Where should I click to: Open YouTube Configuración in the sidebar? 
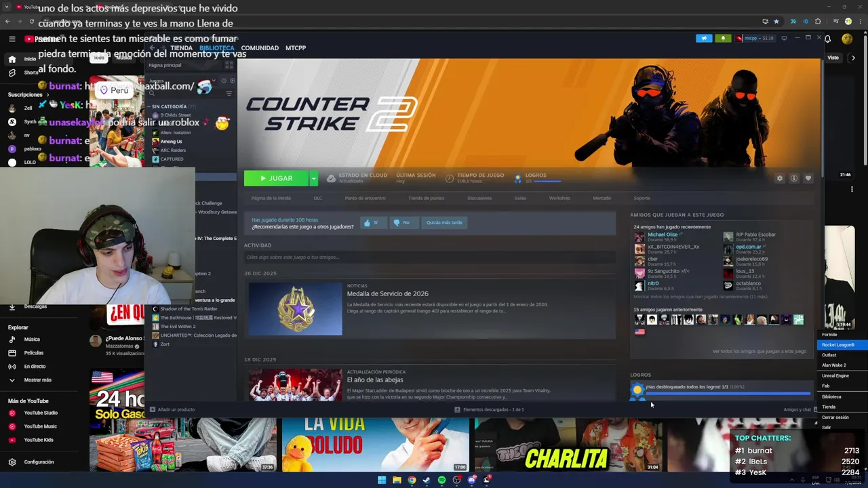31,462
